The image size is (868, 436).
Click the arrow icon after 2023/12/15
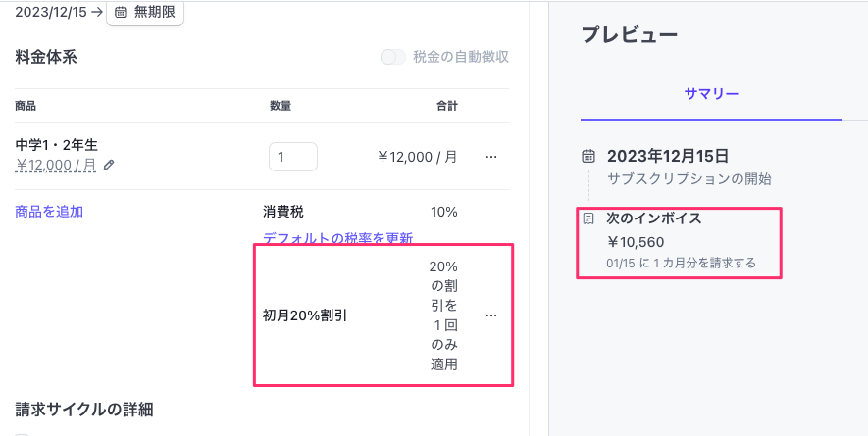tap(97, 12)
